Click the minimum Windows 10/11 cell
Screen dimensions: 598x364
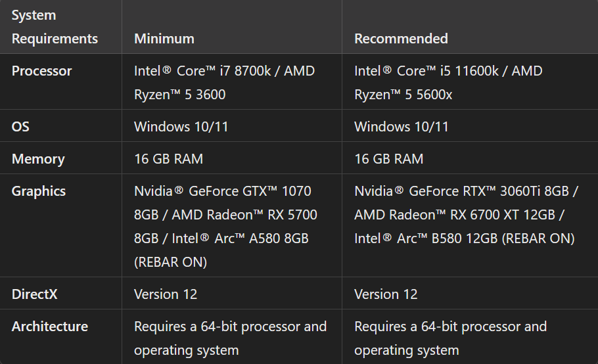[x=181, y=127]
